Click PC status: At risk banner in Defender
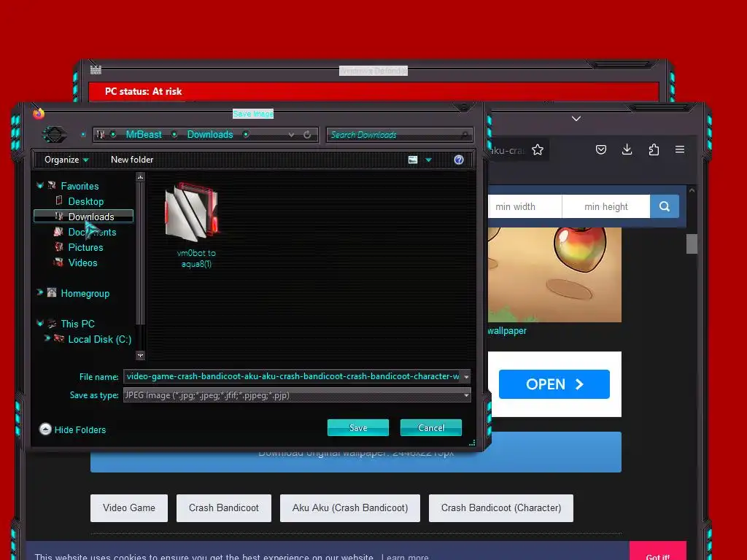 (x=374, y=91)
